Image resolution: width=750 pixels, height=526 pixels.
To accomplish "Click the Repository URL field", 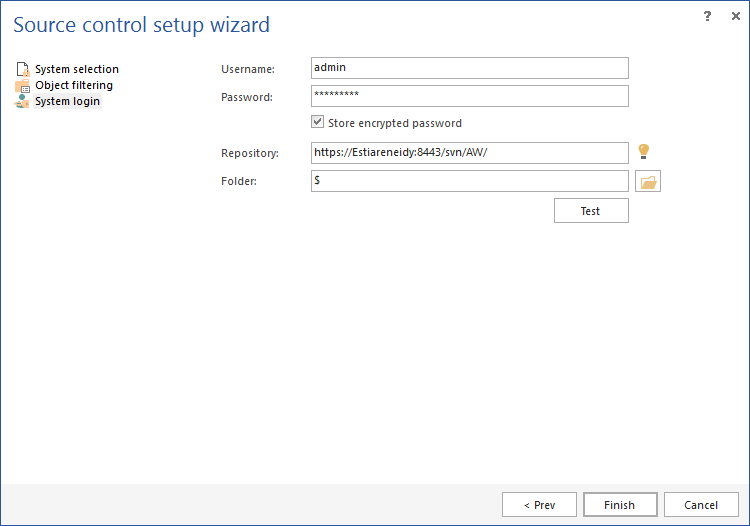I will click(x=470, y=153).
